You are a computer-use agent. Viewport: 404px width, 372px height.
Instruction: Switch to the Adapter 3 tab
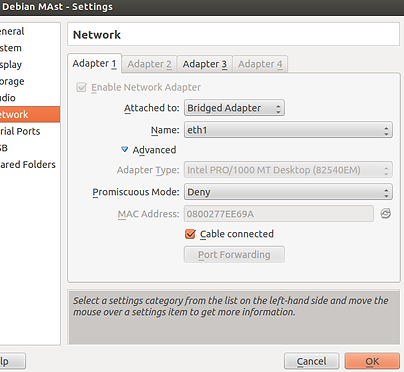(205, 64)
